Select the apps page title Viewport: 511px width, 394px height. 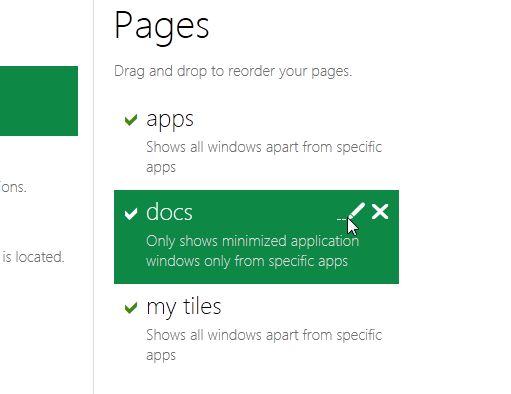coord(170,119)
